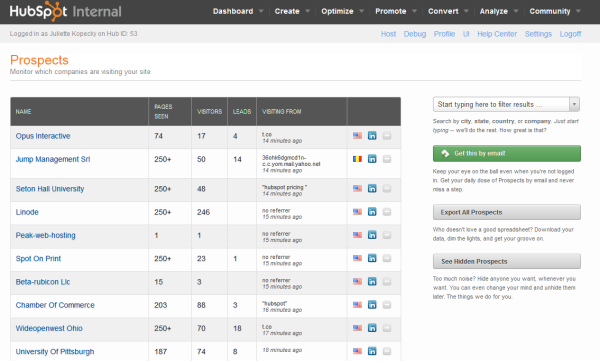The image size is (600, 361).
Task: Open the Help Center link
Action: [497, 34]
